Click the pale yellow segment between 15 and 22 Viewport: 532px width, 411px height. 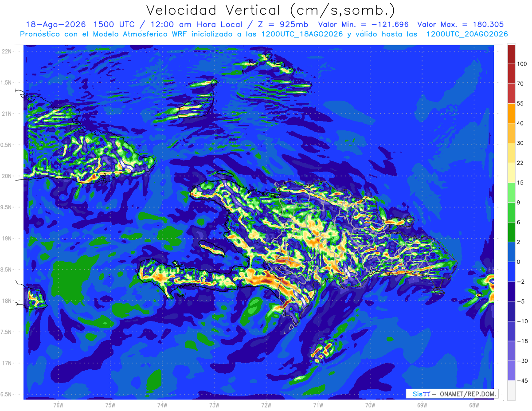(x=511, y=172)
